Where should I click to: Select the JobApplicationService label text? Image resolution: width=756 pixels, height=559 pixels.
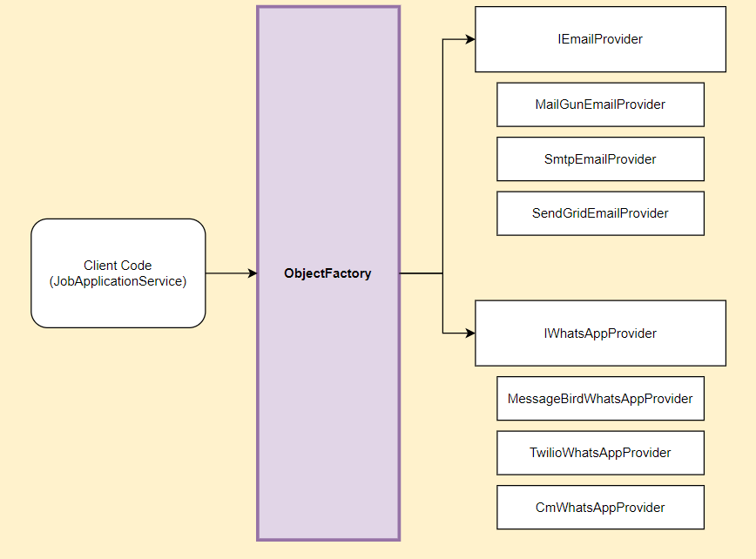pos(118,281)
